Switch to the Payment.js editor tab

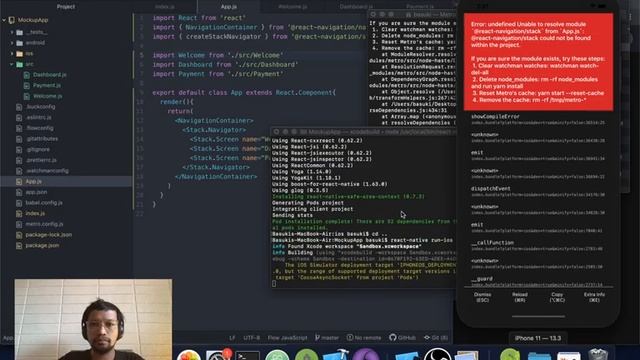(420, 7)
